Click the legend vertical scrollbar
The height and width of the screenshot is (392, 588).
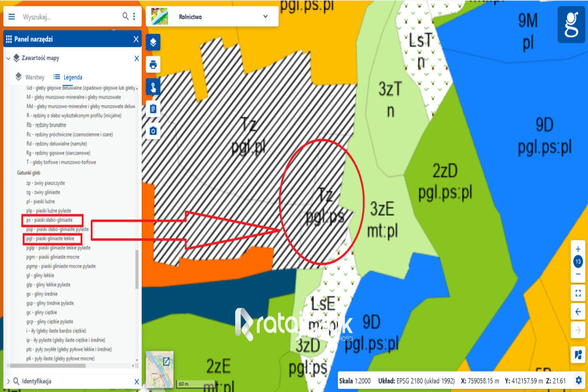pyautogui.click(x=137, y=269)
